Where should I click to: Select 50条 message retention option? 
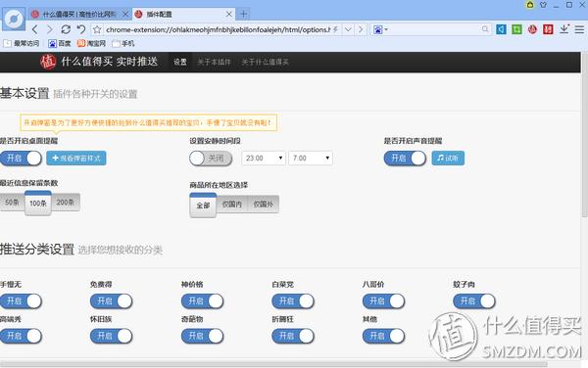point(12,203)
